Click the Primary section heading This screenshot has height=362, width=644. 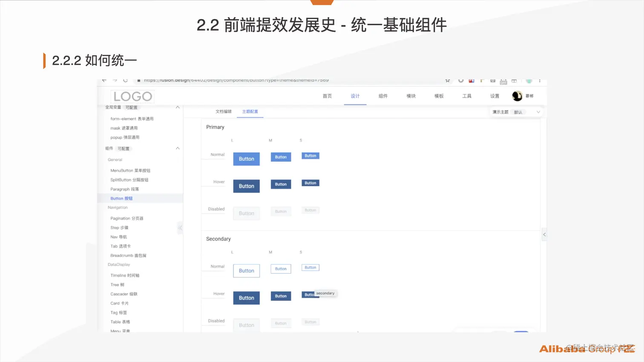click(215, 127)
